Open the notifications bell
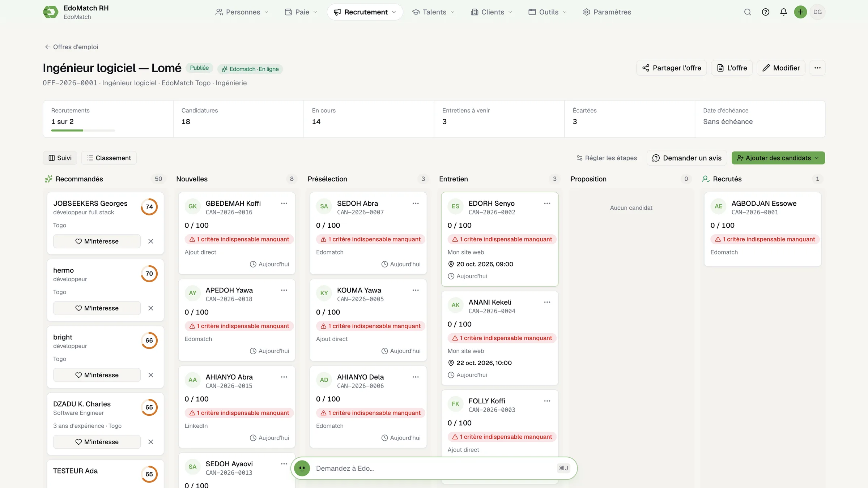Viewport: 868px width, 488px height. (783, 12)
